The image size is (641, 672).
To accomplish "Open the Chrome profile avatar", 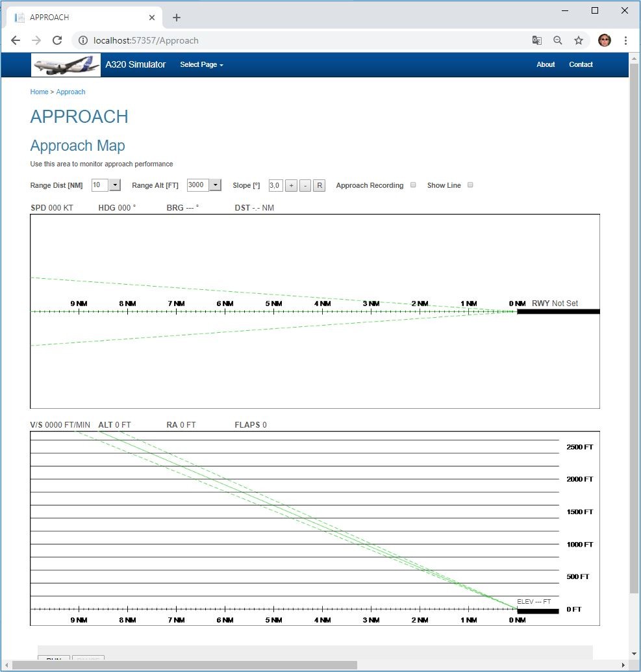I will coord(604,40).
